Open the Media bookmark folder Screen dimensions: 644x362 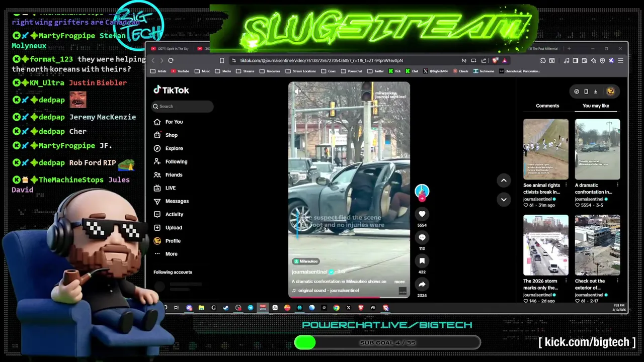pyautogui.click(x=223, y=71)
